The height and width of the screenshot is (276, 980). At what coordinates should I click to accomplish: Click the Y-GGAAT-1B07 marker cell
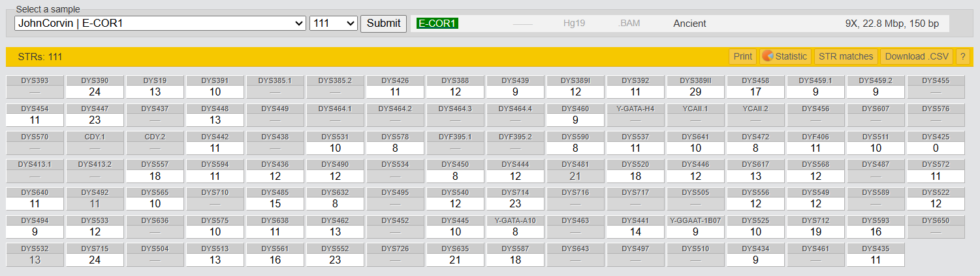pos(695,228)
